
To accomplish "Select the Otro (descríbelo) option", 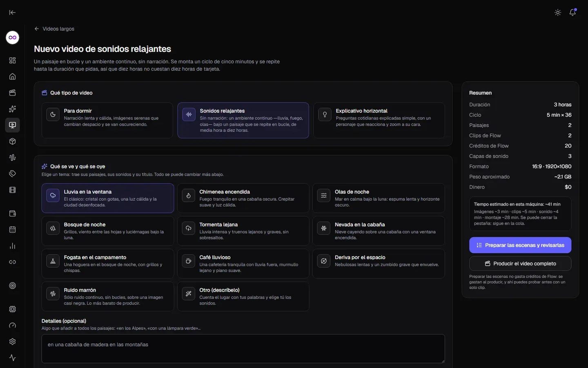I will point(243,296).
